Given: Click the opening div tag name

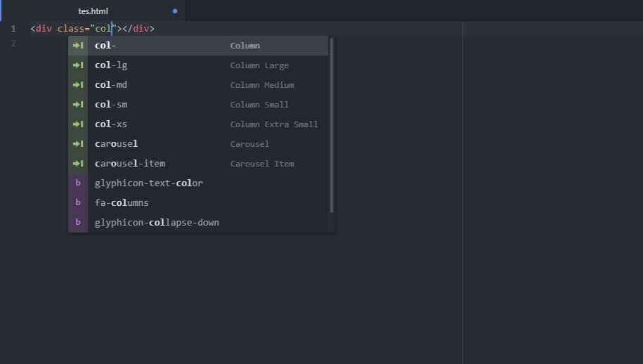Looking at the screenshot, I should pos(44,29).
